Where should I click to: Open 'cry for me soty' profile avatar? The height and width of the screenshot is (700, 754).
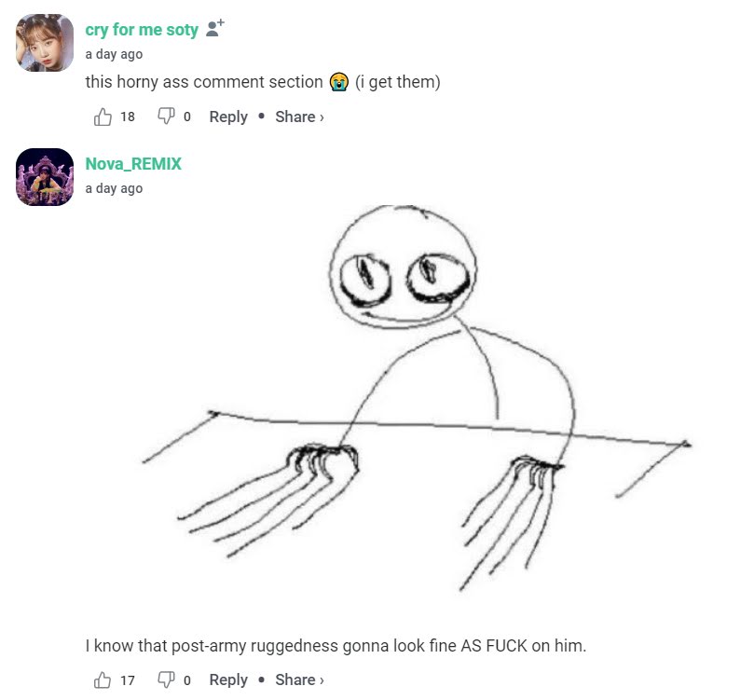(x=45, y=43)
